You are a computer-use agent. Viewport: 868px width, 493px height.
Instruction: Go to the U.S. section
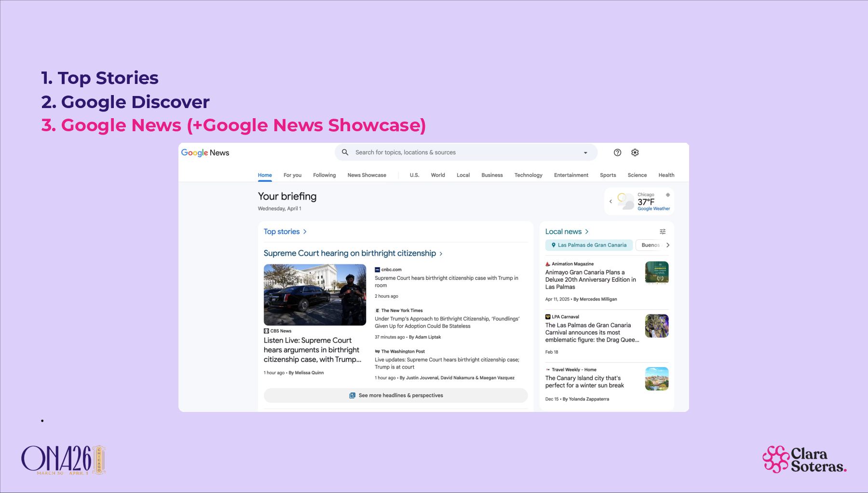(x=415, y=175)
